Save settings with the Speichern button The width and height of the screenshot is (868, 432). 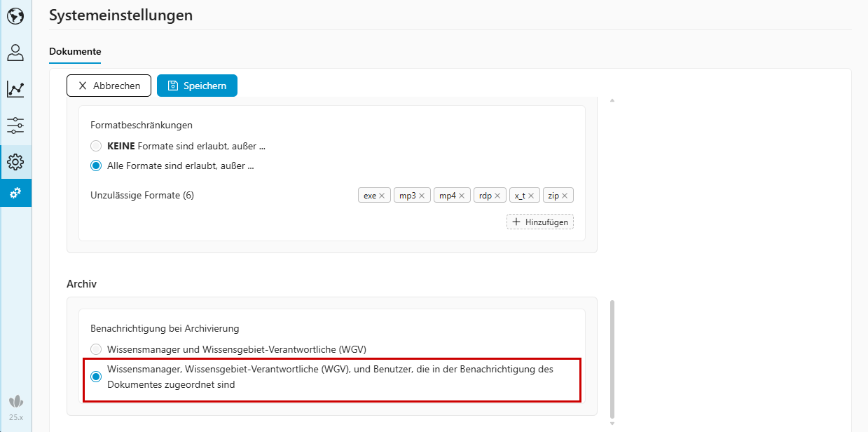click(x=197, y=86)
